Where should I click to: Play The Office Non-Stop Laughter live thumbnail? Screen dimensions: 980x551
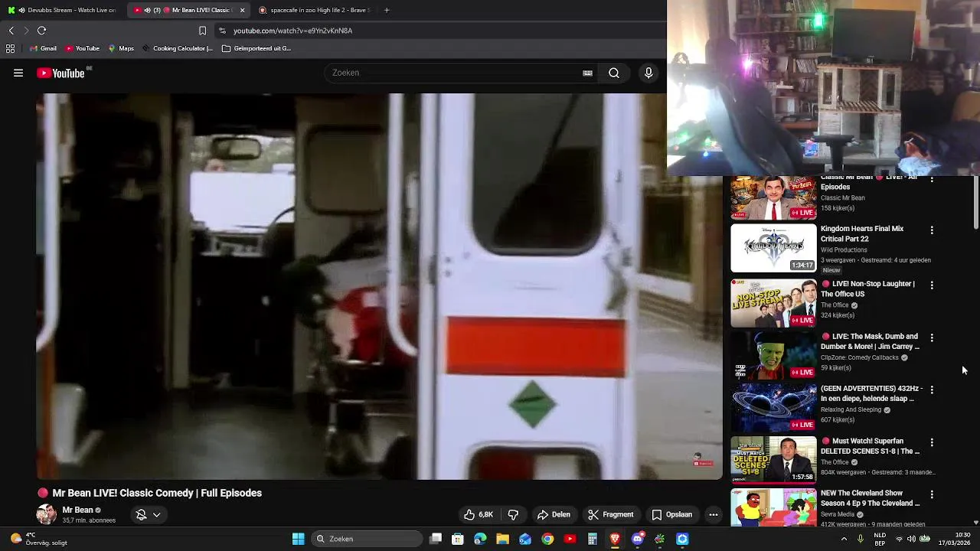coord(773,303)
